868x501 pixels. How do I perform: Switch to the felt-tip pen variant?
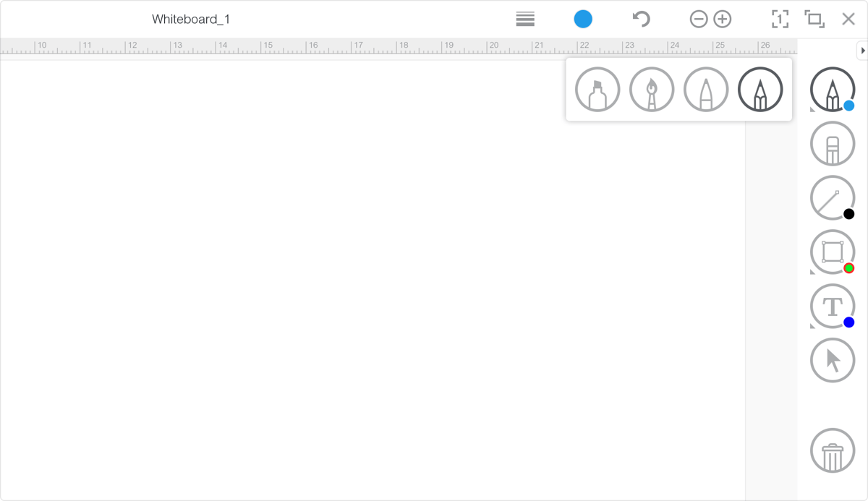(x=705, y=89)
